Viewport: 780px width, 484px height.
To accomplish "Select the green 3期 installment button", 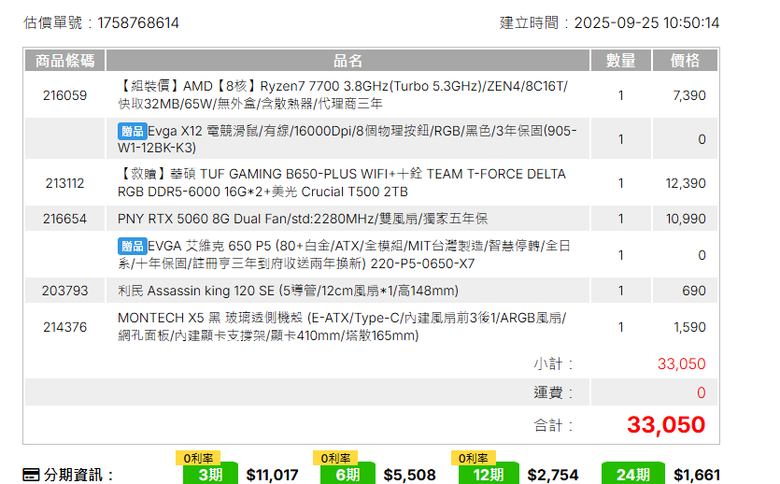I will click(x=210, y=475).
